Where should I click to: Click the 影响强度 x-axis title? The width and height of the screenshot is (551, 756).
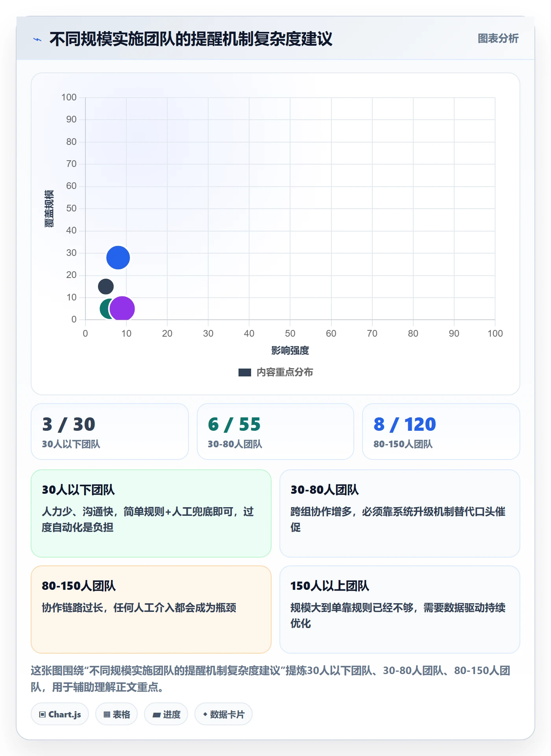coord(290,350)
